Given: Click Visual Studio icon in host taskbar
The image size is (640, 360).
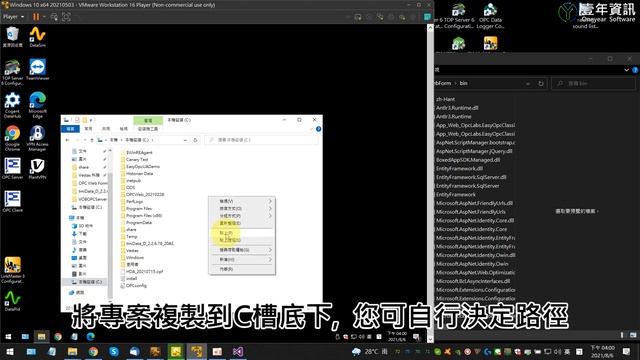Looking at the screenshot, I should (238, 351).
